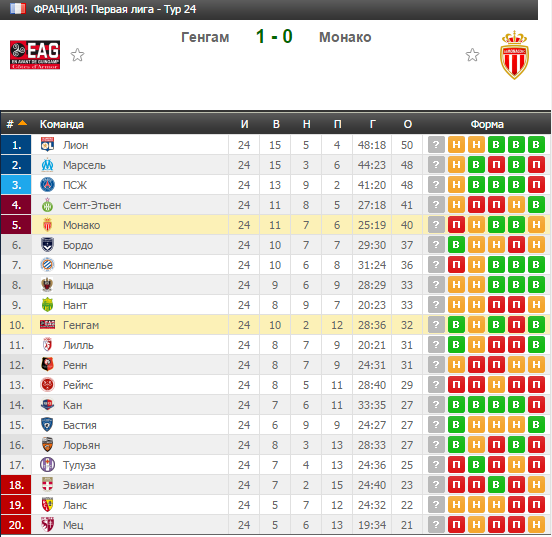Click the Марсель club badge icon

(x=47, y=165)
